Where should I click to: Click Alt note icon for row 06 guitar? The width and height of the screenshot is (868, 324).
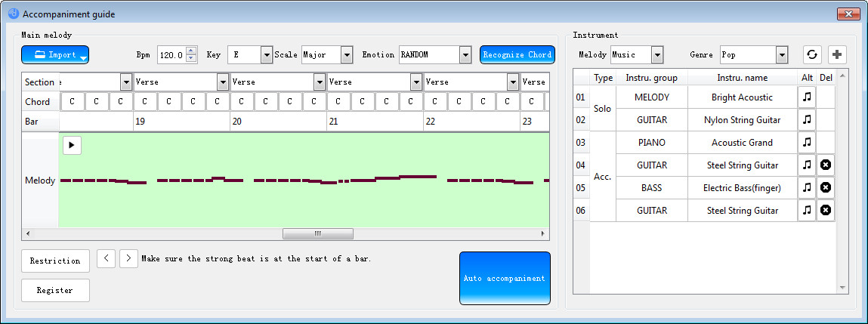point(807,210)
